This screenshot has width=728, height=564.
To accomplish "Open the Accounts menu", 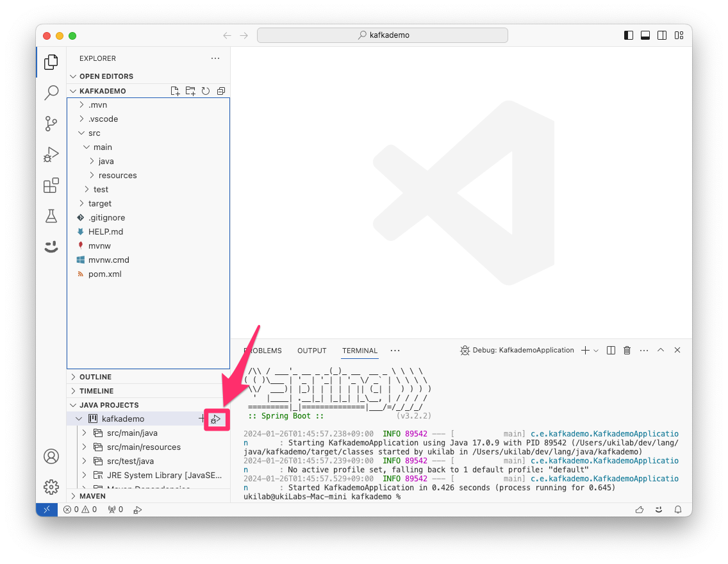I will pos(51,456).
